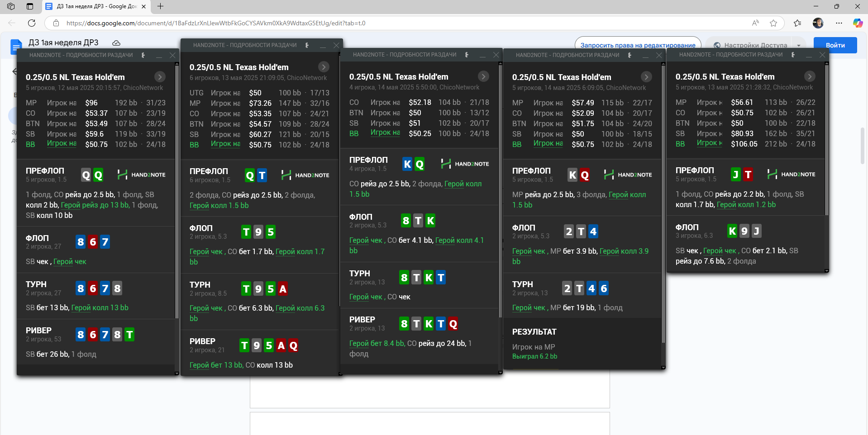Click the document vertical scrollbar
This screenshot has height=435, width=868.
863,146
